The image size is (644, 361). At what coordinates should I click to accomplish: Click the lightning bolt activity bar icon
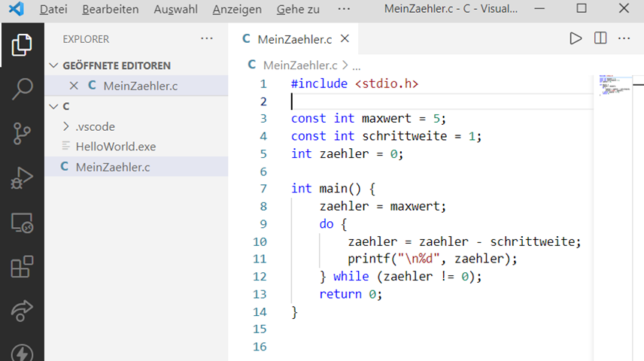[22, 353]
